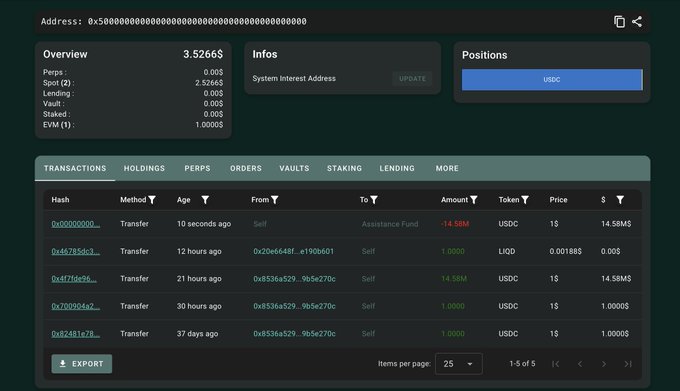Click the Spot (2) overview row
Image resolution: width=680 pixels, height=391 pixels.
click(133, 83)
